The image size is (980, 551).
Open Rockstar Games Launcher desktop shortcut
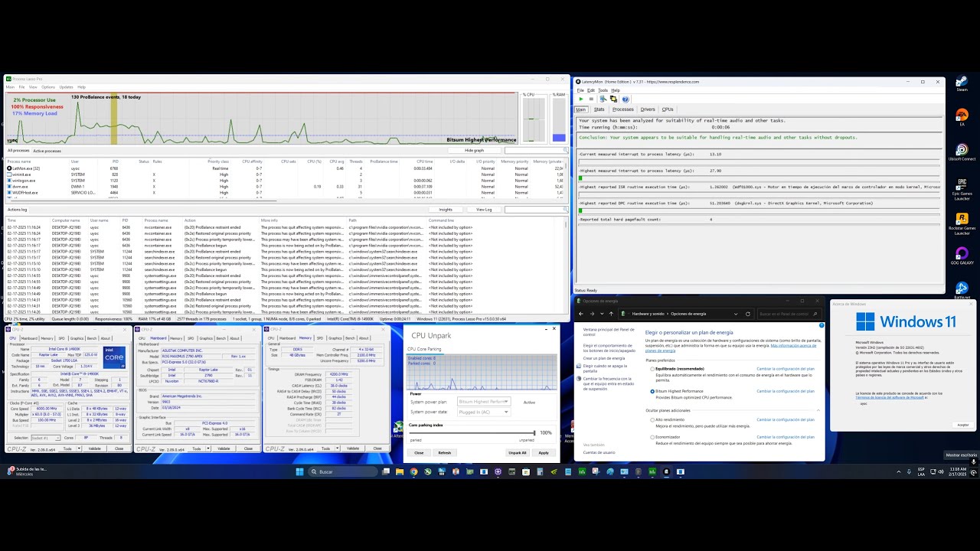point(962,225)
